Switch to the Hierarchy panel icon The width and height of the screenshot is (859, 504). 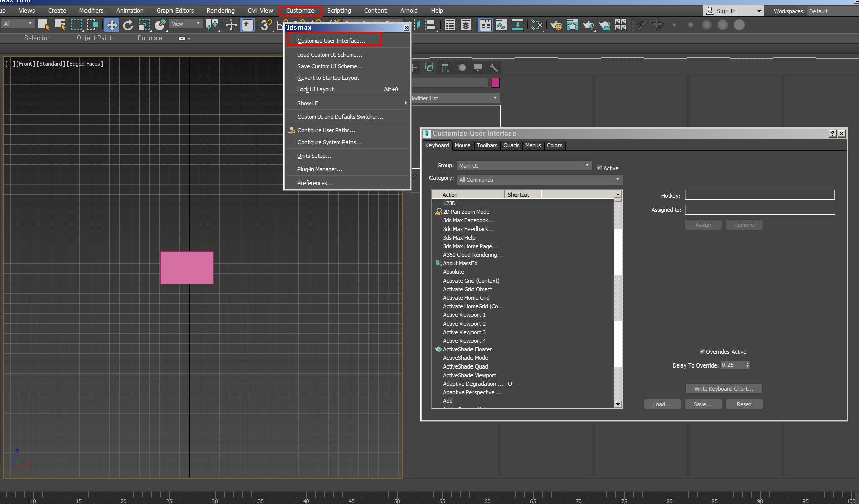point(445,67)
